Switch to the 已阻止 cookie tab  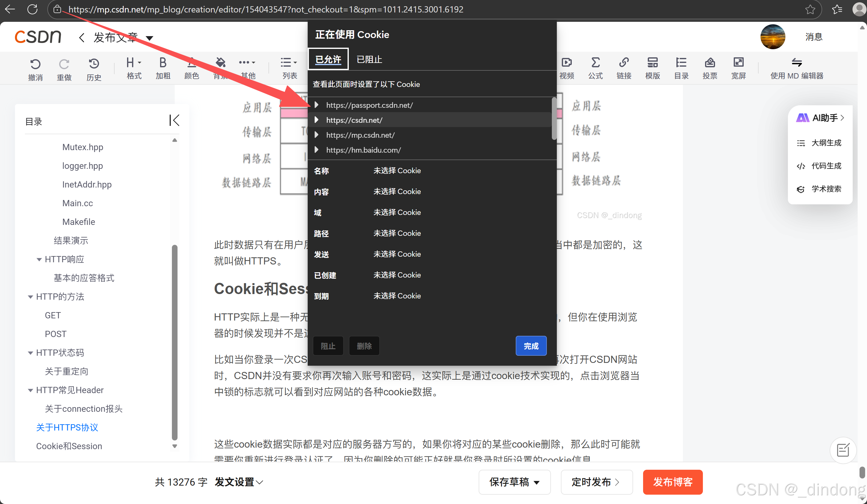coord(369,59)
